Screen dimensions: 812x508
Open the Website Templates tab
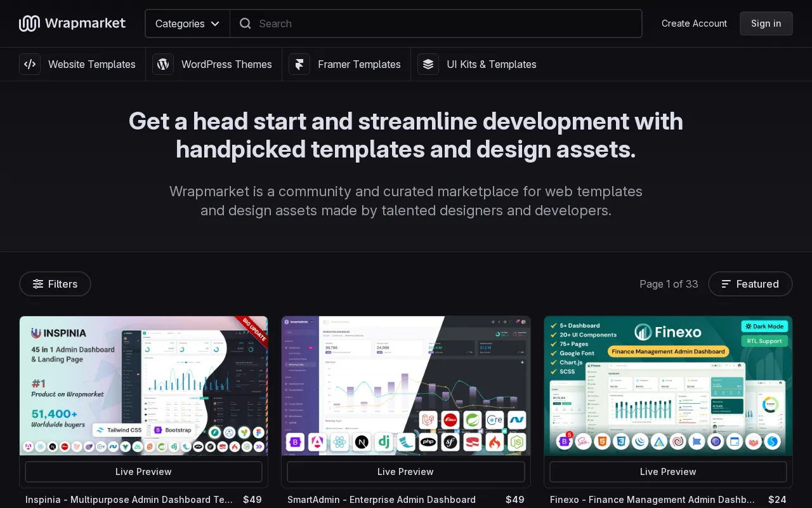coord(77,64)
